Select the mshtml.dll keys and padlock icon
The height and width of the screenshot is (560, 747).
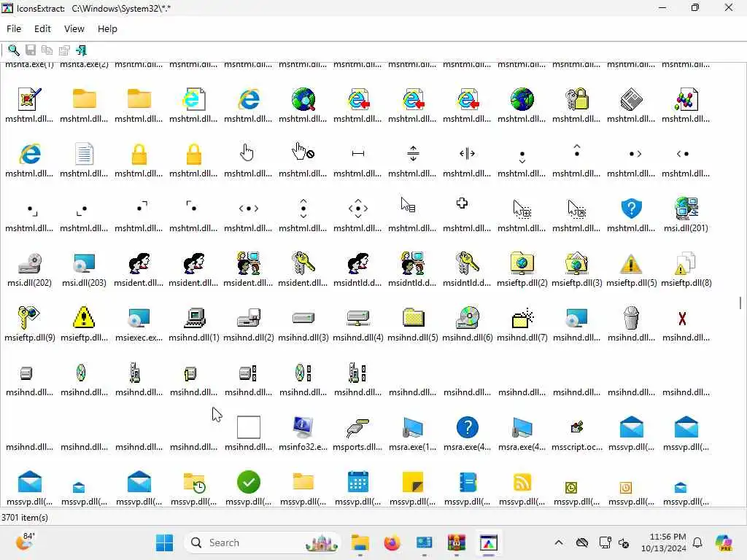point(577,99)
